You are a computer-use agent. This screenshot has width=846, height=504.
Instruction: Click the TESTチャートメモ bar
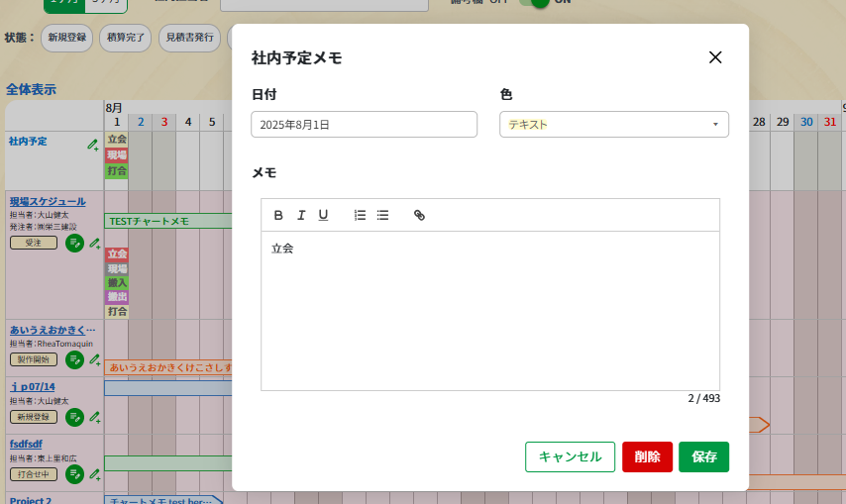point(168,221)
